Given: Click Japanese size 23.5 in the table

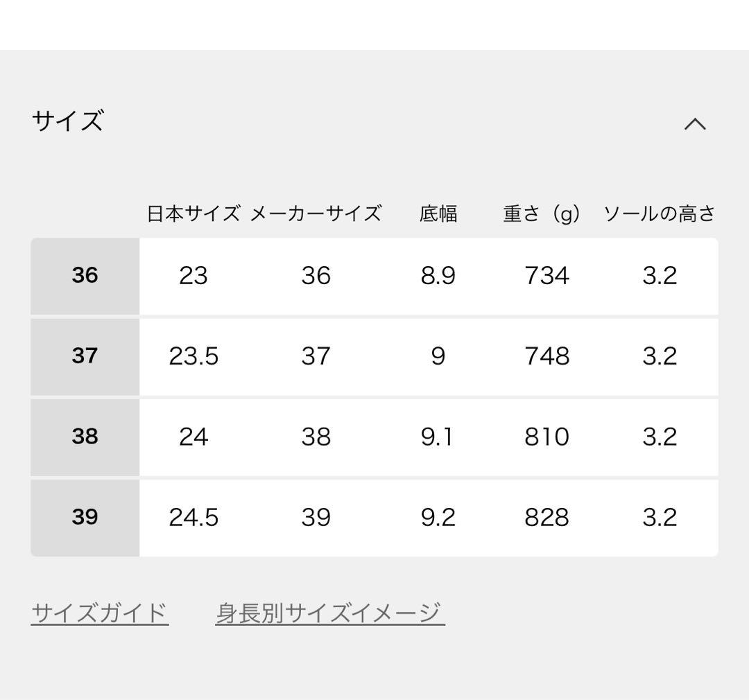Looking at the screenshot, I should coord(195,356).
